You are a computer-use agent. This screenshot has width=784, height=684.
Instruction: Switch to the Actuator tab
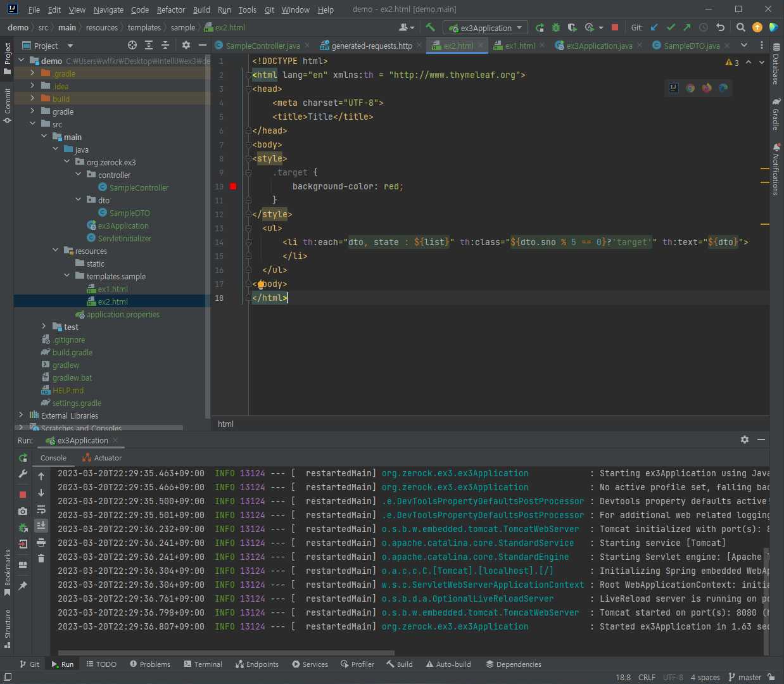102,458
